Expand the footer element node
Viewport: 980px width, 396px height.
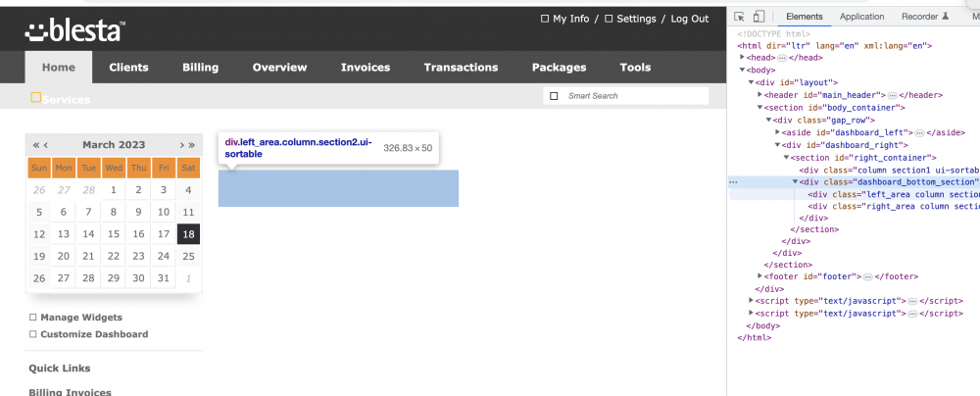760,276
